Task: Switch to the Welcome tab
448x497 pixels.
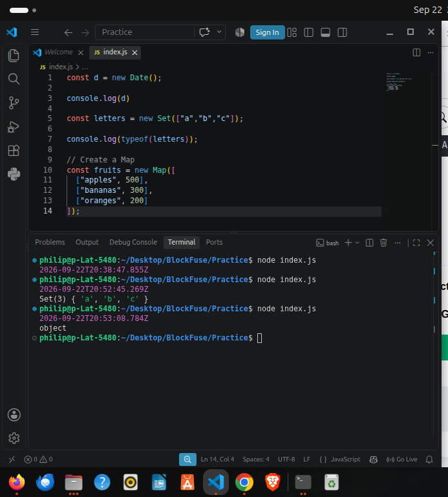Action: coord(59,52)
